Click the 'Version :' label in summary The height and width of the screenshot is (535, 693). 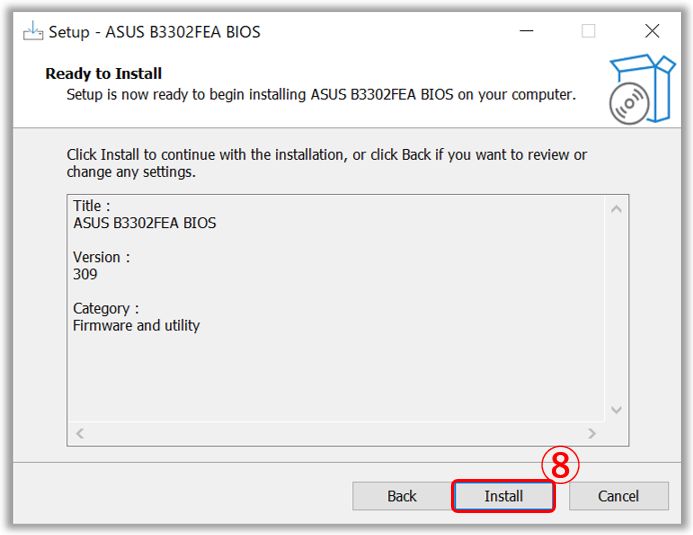pos(102,257)
